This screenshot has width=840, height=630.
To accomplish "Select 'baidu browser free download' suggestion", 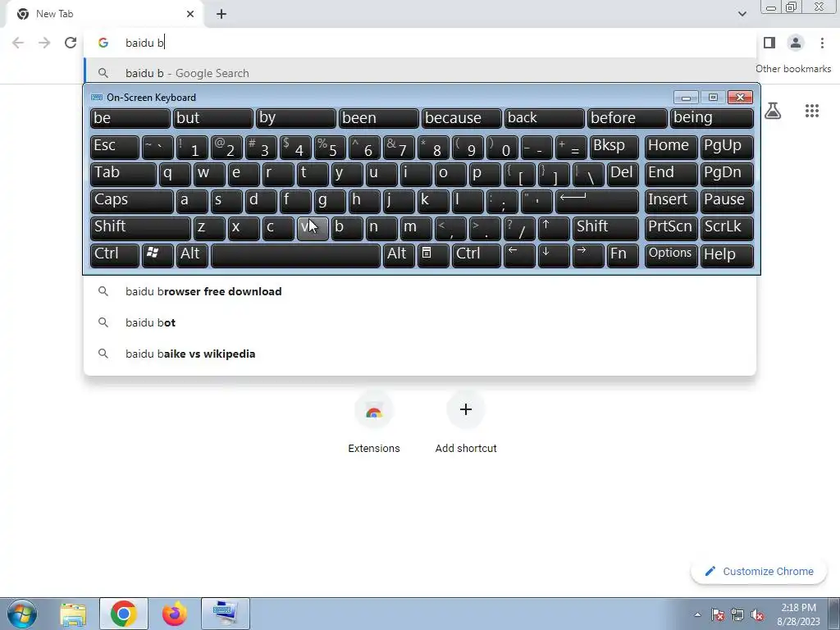I will [x=420, y=291].
